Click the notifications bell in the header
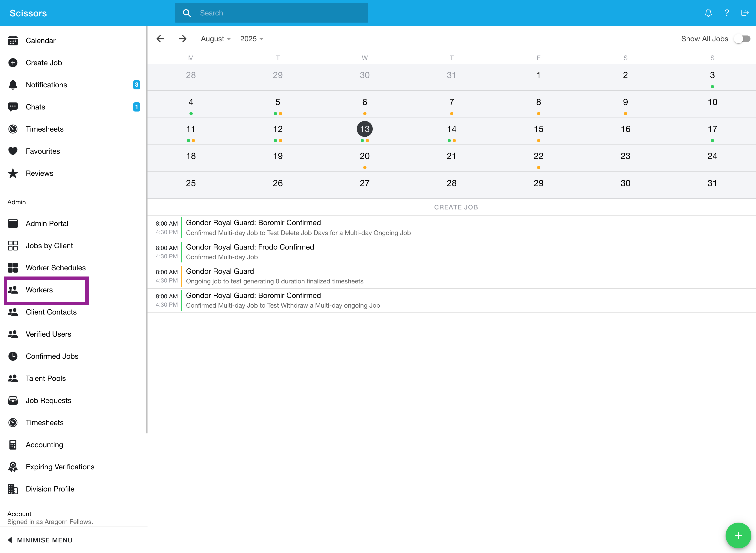 click(x=708, y=13)
